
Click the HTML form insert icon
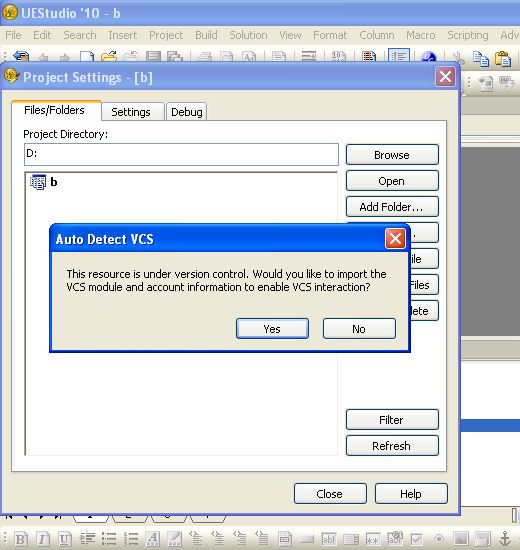(285, 539)
